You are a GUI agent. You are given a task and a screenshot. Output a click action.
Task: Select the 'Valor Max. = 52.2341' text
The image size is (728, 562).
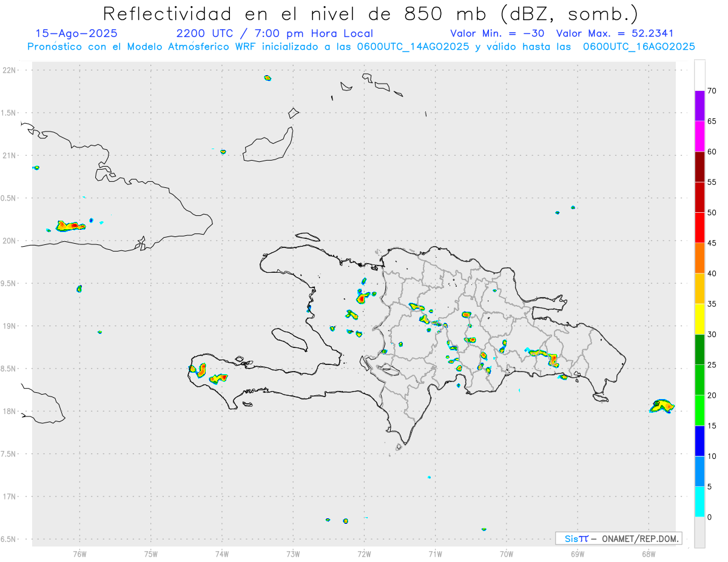coord(615,33)
